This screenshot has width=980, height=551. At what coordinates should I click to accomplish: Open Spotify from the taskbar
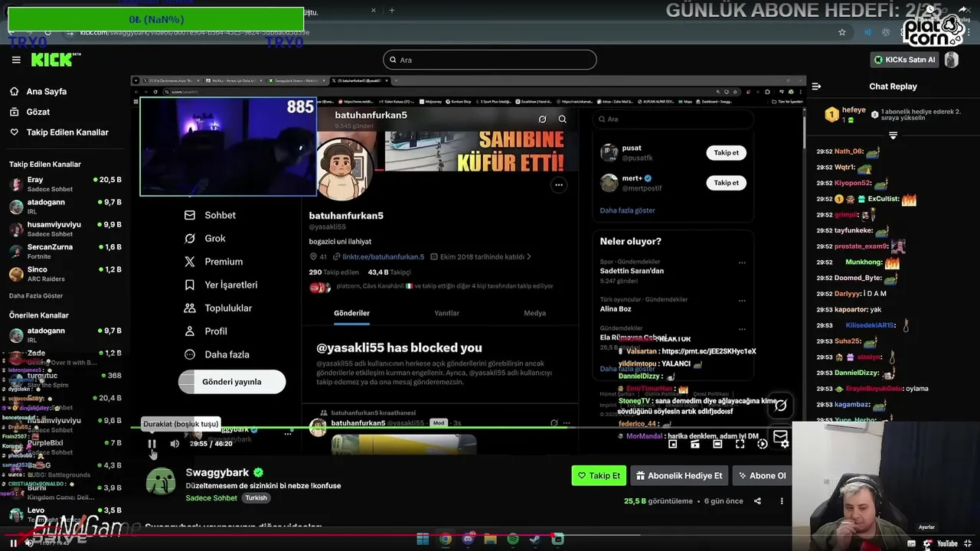tap(513, 540)
